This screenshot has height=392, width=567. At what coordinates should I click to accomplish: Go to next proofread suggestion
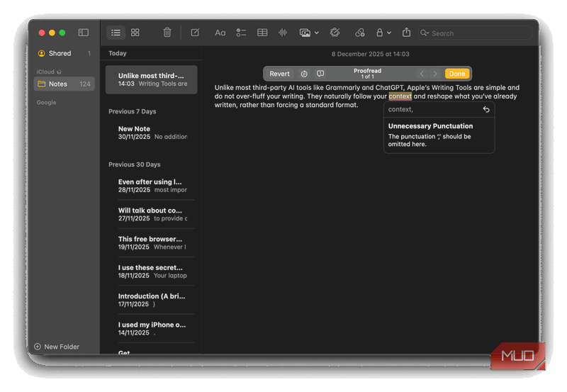(x=435, y=74)
